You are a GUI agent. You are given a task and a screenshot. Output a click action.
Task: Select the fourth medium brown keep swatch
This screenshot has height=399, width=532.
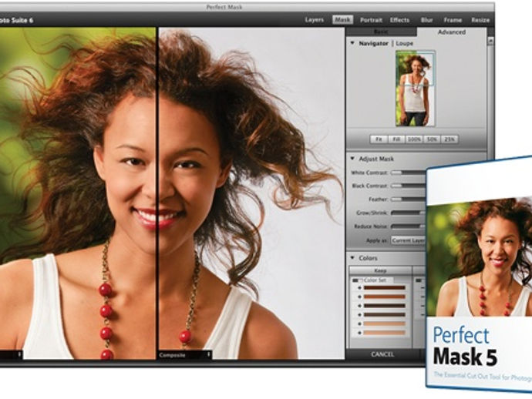pyautogui.click(x=385, y=314)
